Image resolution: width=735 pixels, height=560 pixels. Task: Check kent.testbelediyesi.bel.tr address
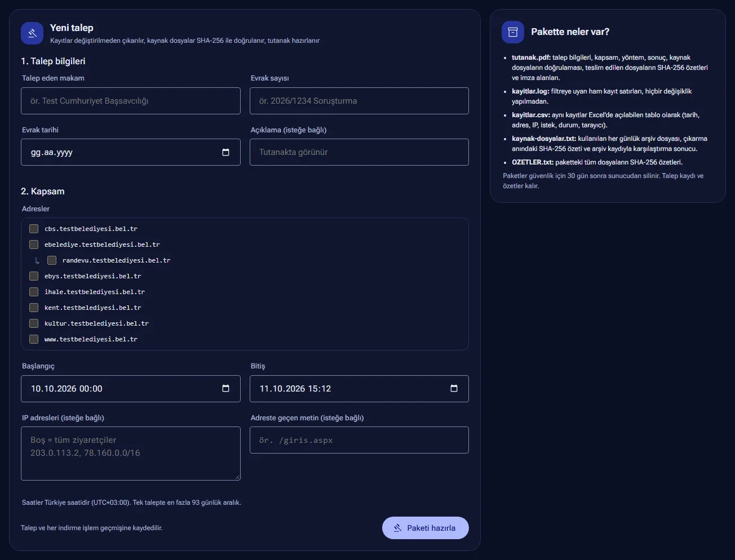(34, 308)
